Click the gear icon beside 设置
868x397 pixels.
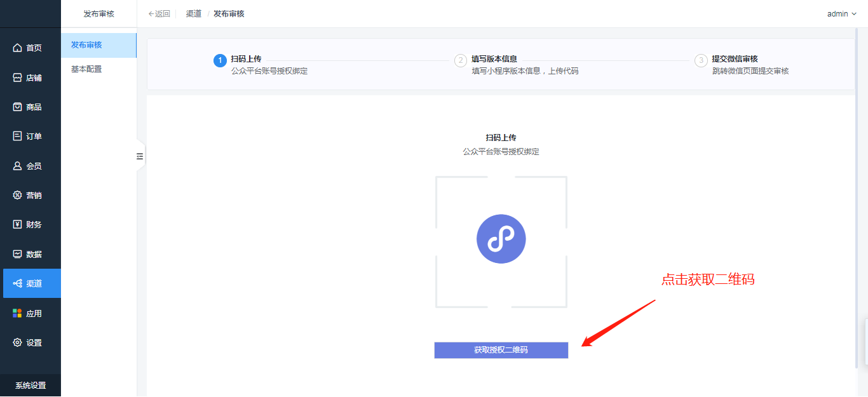[x=18, y=342]
